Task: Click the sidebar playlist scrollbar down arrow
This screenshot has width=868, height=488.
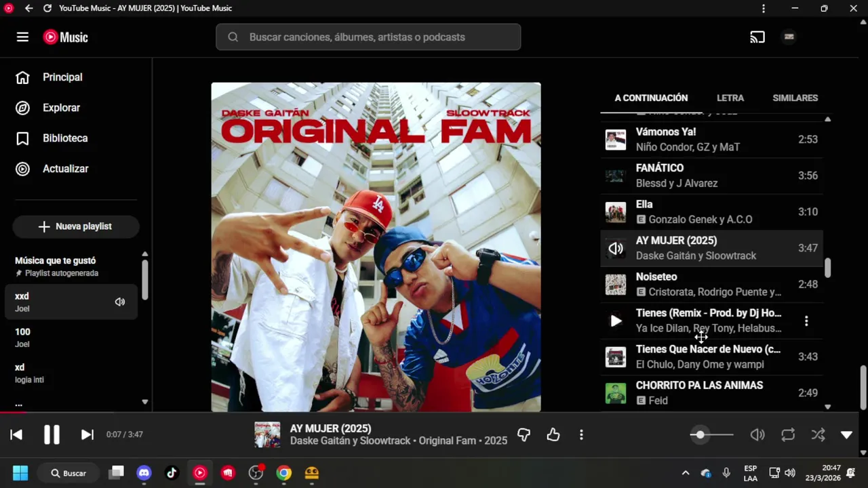Action: (x=144, y=402)
